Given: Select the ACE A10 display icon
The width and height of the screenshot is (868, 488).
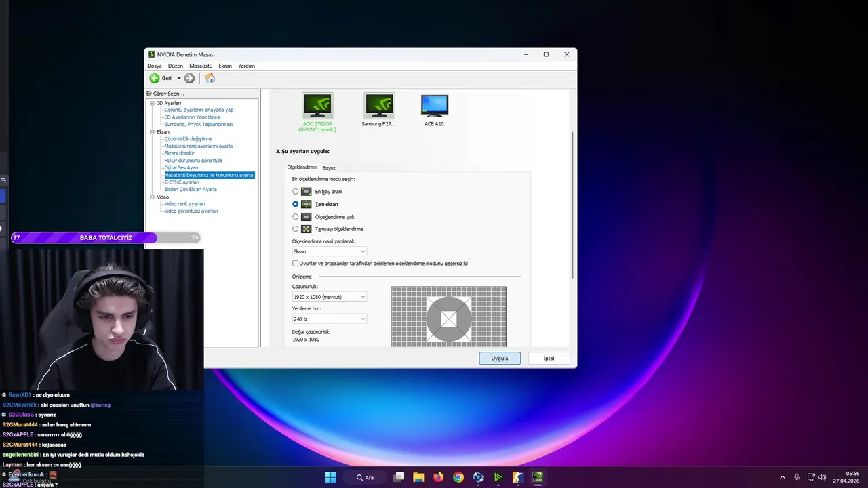Looking at the screenshot, I should coord(434,106).
